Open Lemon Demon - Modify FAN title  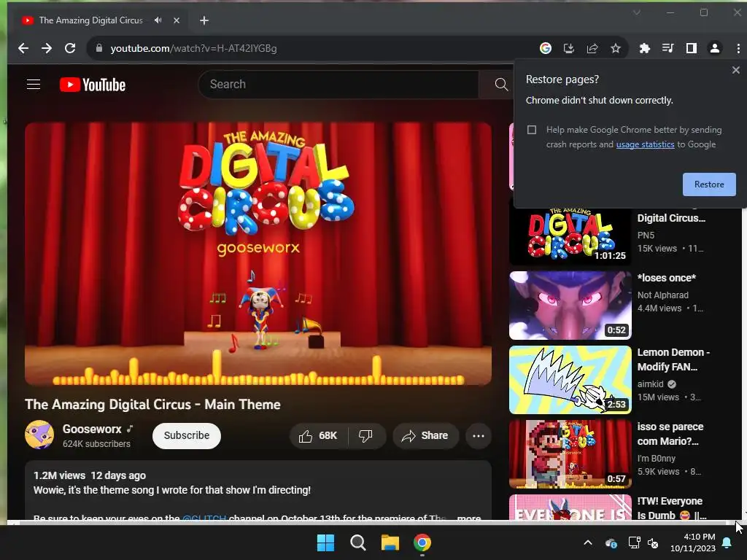pos(673,359)
